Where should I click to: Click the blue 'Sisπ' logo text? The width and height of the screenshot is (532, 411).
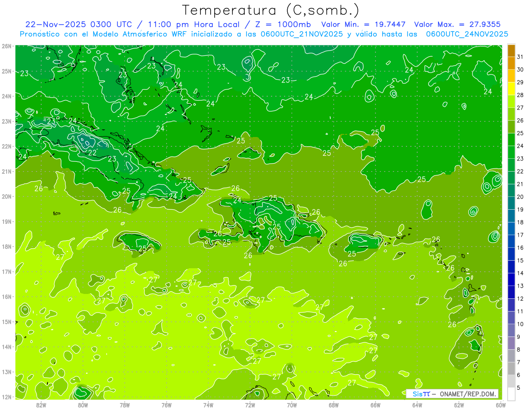[421, 394]
